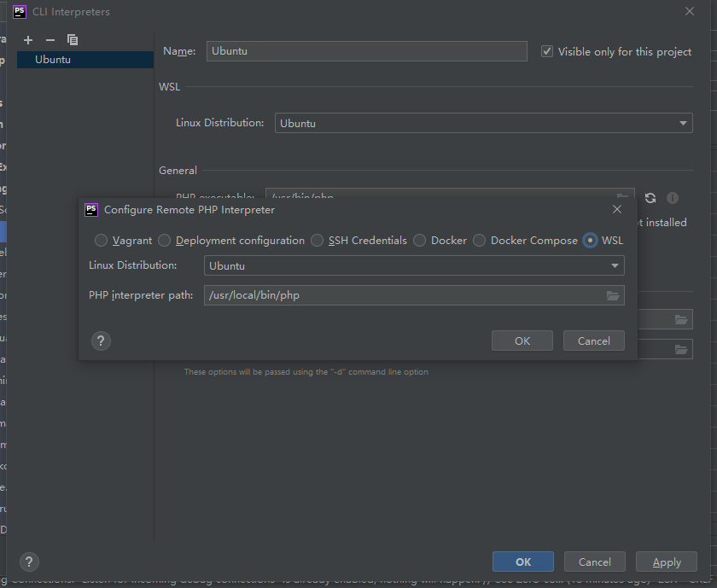Select Ubuntu in the interpreters list

pos(85,60)
